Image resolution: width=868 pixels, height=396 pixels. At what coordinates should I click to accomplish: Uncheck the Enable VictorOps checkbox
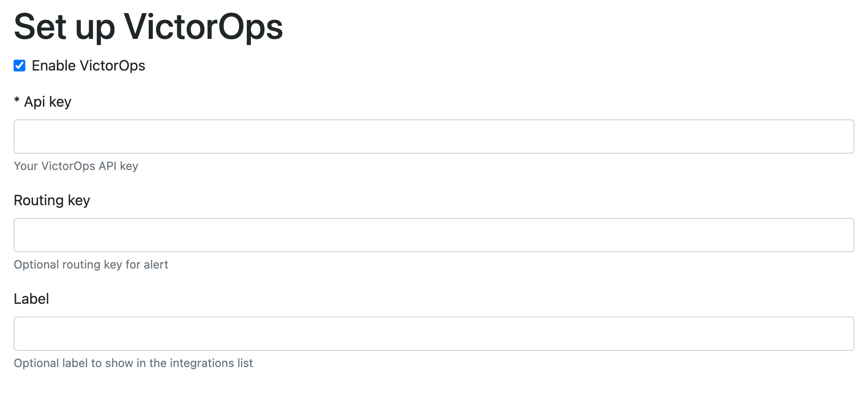point(19,66)
